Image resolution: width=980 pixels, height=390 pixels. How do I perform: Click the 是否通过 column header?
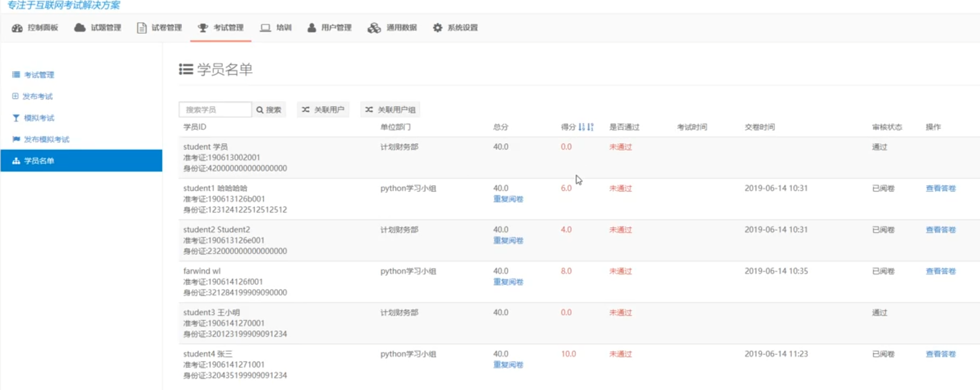click(624, 127)
